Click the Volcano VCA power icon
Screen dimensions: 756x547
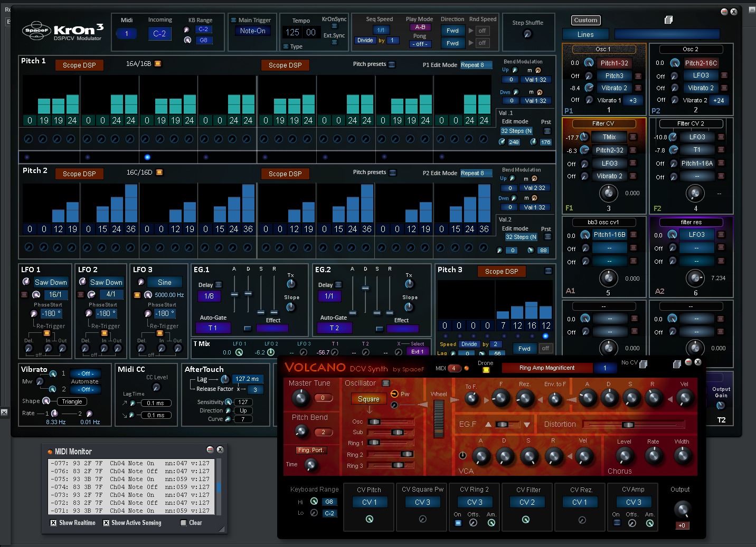(462, 455)
